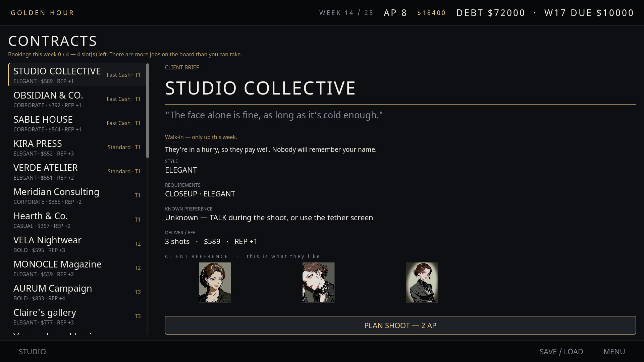View the Hearth & Co. casual contract
644x362 pixels.
pos(77,220)
